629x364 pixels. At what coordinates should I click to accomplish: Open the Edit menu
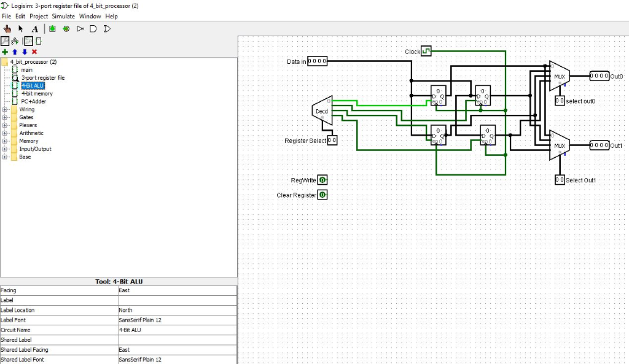click(x=20, y=17)
